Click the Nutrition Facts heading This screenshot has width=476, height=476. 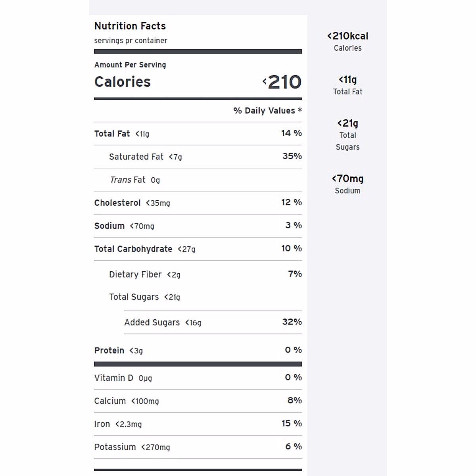coord(130,26)
